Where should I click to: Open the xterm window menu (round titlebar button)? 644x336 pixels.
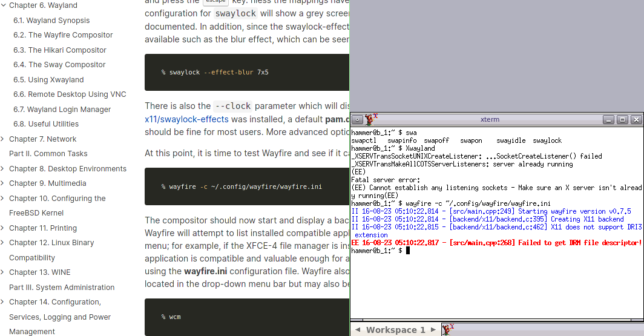357,119
